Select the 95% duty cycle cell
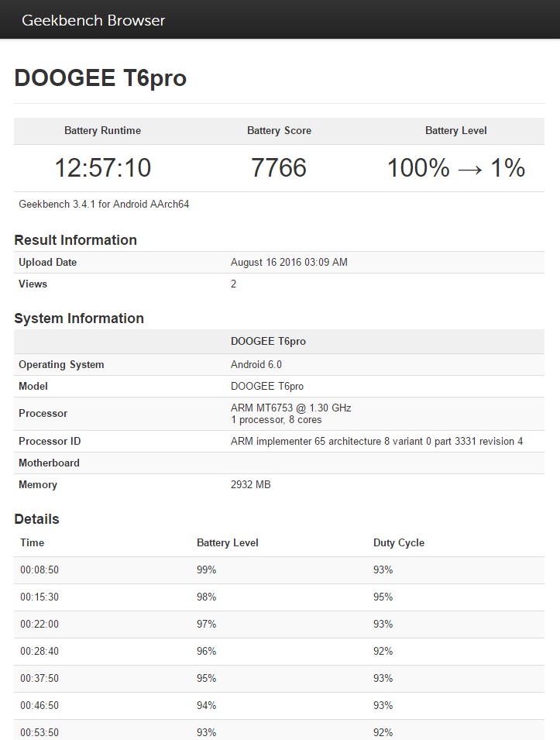The height and width of the screenshot is (740, 560). (383, 597)
